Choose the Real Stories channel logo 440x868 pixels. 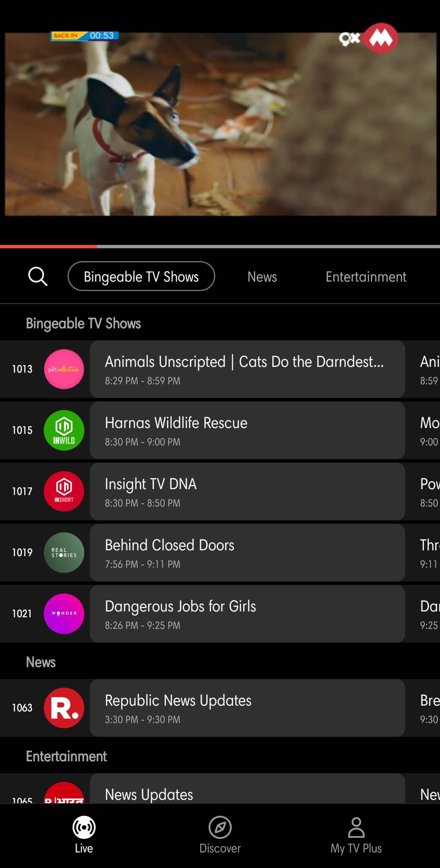64,552
